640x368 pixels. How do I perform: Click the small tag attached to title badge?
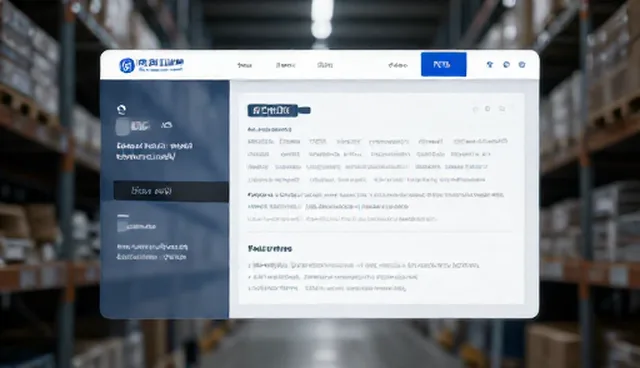pos(304,110)
